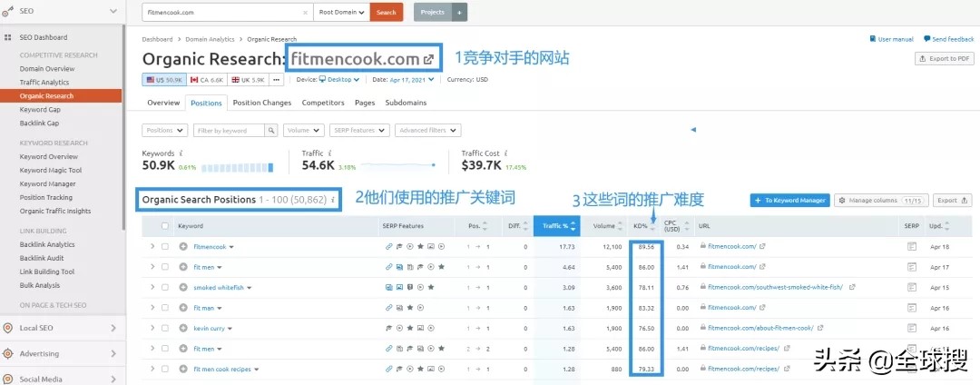Sort by the Traffic % column header
The image size is (980, 385).
point(557,226)
